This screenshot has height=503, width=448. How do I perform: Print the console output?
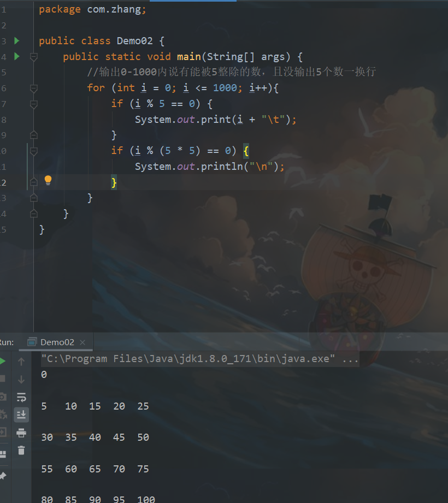tap(21, 433)
